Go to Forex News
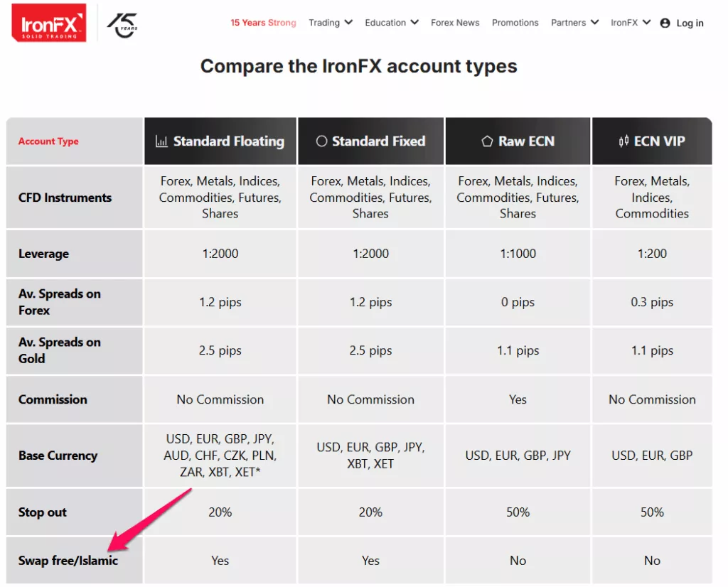This screenshot has width=728, height=587. coord(455,23)
